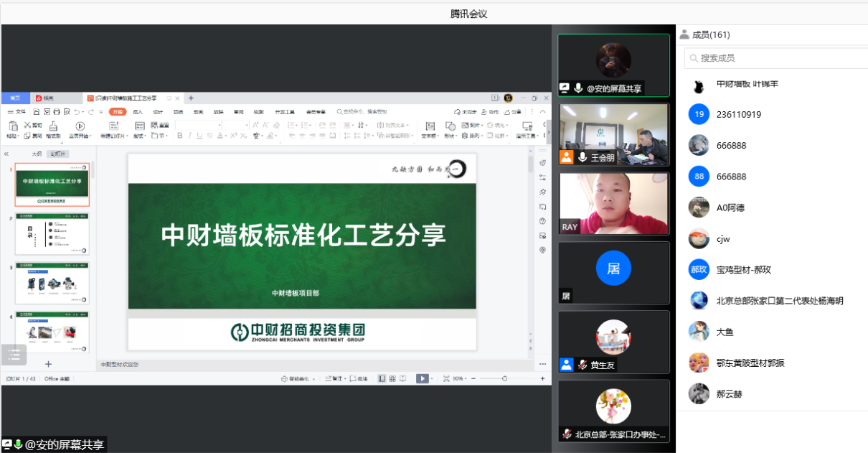This screenshot has height=453, width=868.
Task: Open the 插入 ribbon tab
Action: (138, 112)
